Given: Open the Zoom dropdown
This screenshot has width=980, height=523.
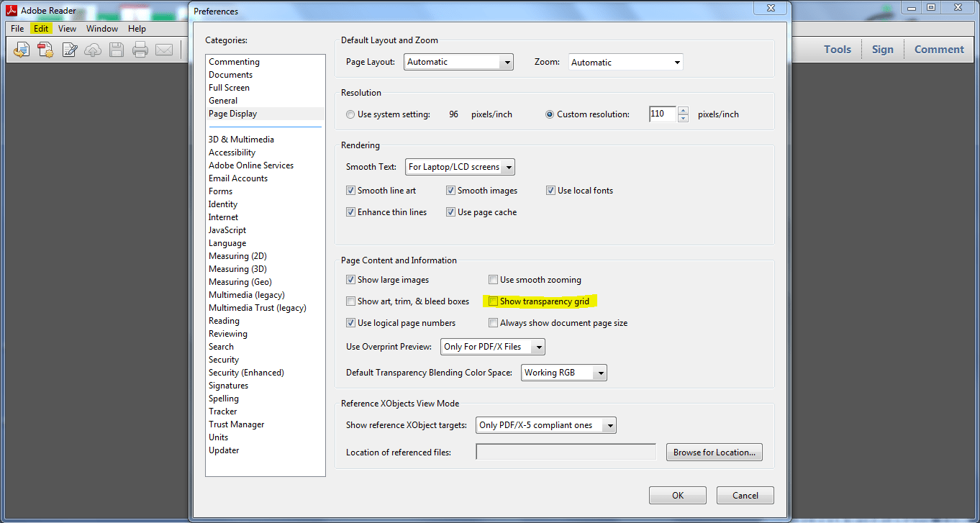Looking at the screenshot, I should 625,63.
